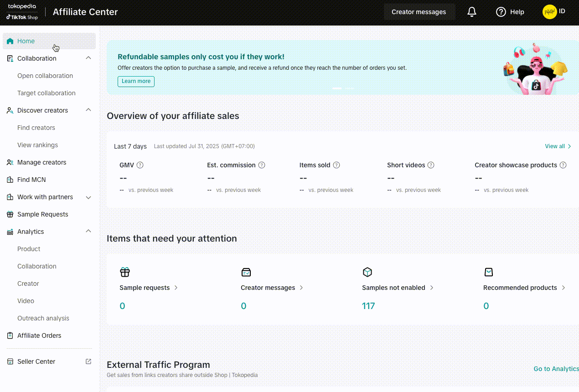Collapse the Collaboration sidebar section
Image resolution: width=579 pixels, height=392 pixels.
[88, 58]
